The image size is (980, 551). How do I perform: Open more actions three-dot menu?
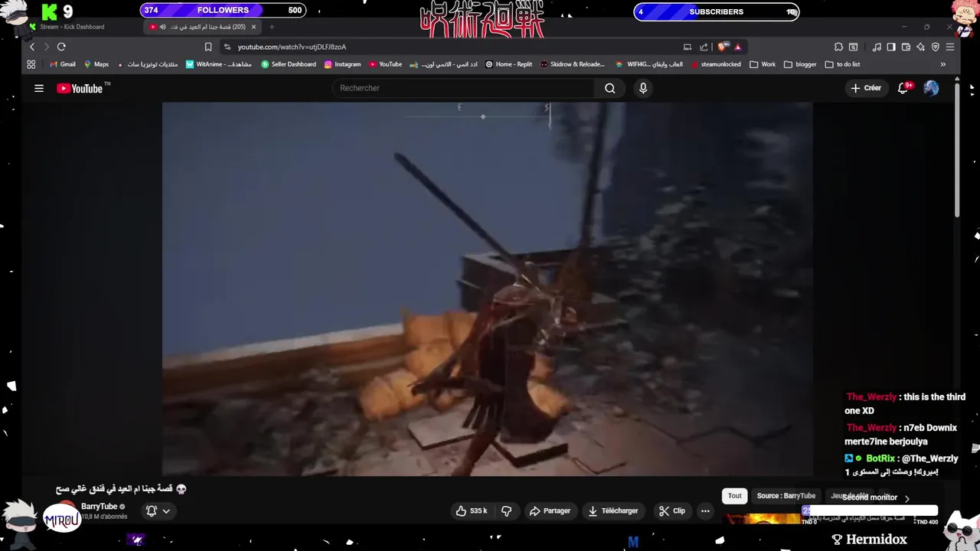[705, 510]
